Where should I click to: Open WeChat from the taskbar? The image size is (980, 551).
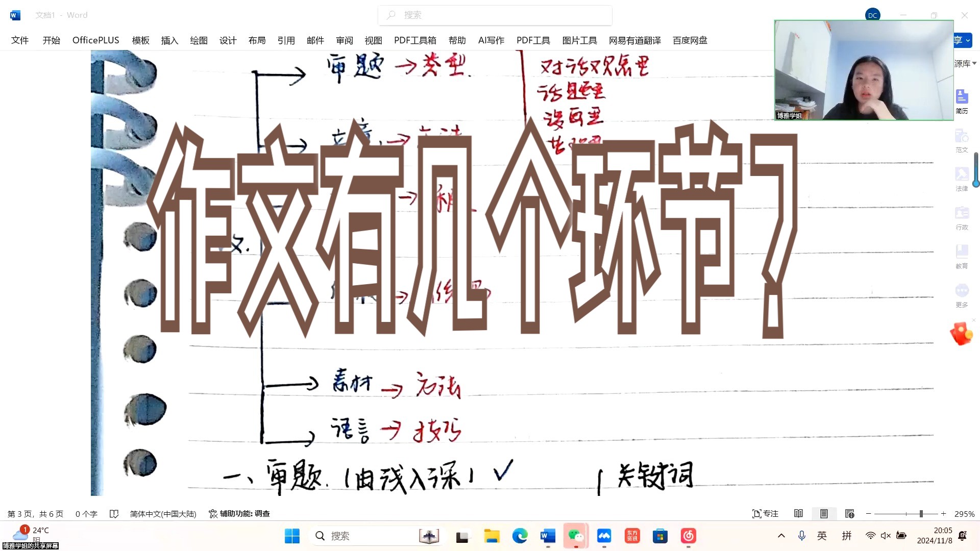click(576, 536)
